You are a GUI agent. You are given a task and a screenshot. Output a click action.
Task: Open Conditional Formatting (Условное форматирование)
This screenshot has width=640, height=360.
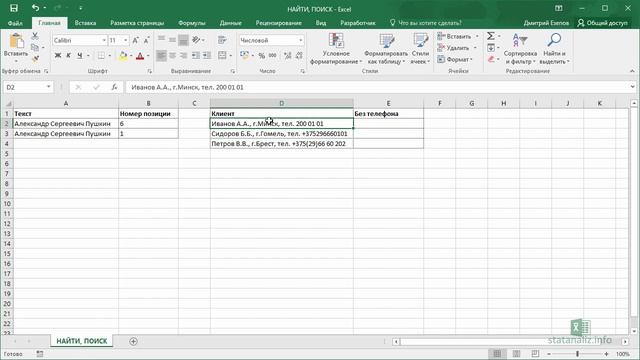point(336,49)
